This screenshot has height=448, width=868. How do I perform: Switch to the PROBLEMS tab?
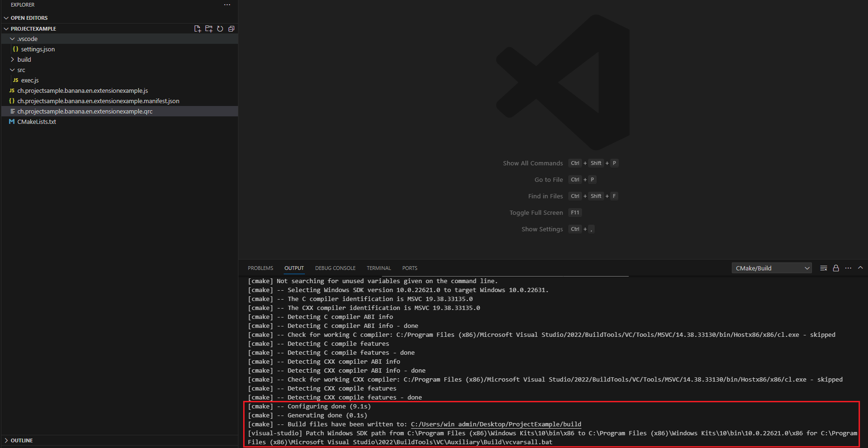[260, 268]
